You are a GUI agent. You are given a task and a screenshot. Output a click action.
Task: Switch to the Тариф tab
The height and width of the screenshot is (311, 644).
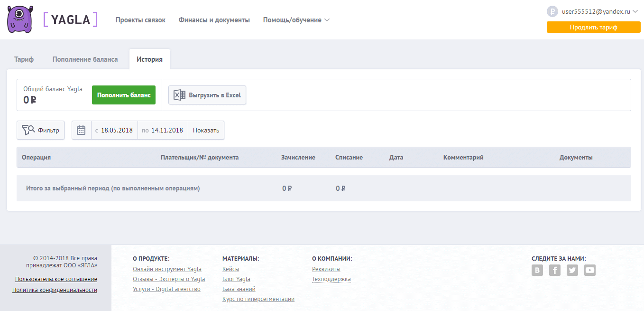(x=24, y=59)
